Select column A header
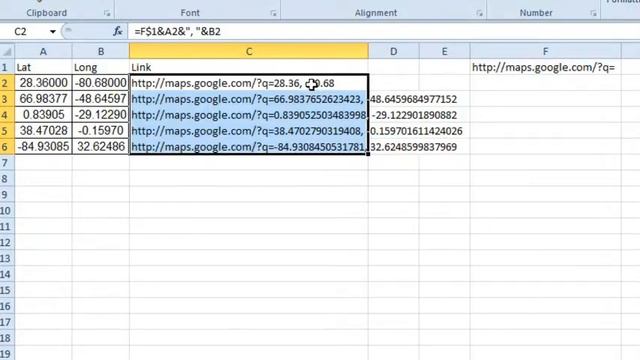The height and width of the screenshot is (360, 640). [43, 51]
